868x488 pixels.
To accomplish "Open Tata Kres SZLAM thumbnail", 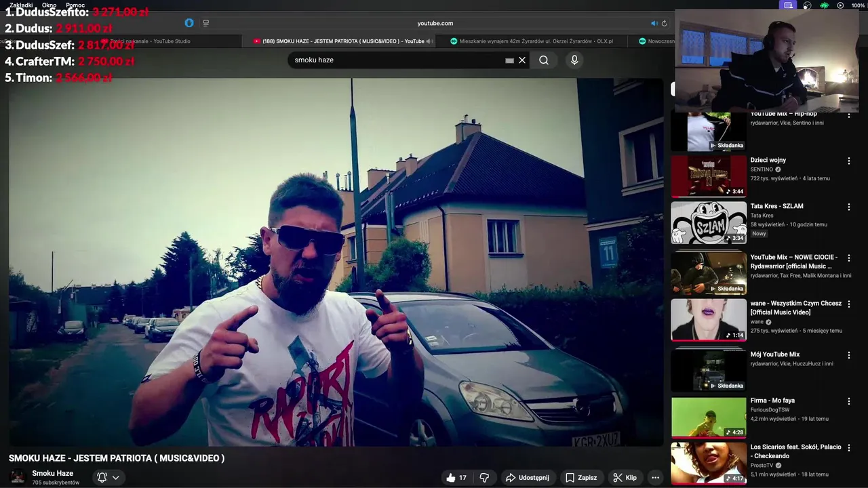I will click(709, 223).
